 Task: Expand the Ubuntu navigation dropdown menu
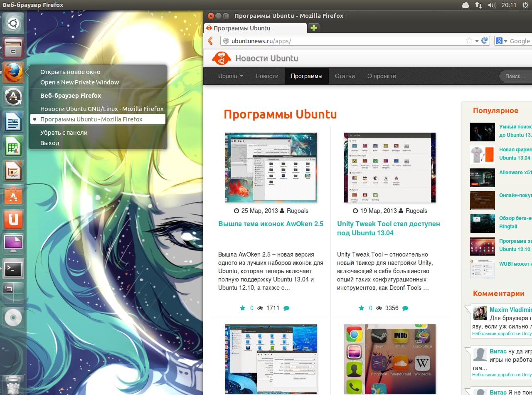(231, 76)
